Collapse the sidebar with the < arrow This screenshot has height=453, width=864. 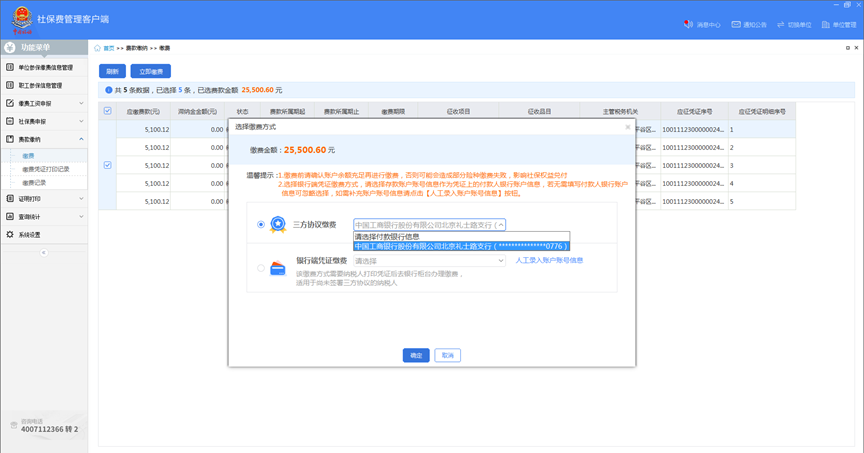click(x=44, y=252)
